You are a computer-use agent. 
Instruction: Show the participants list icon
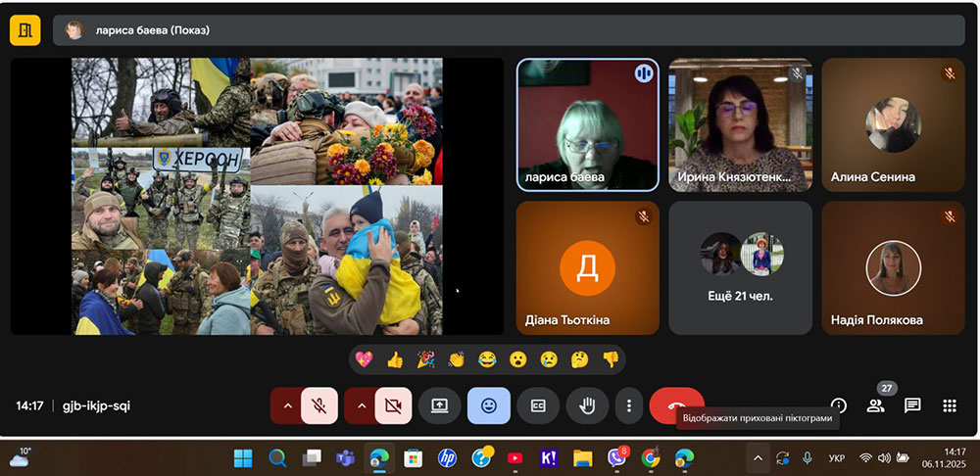tap(875, 405)
